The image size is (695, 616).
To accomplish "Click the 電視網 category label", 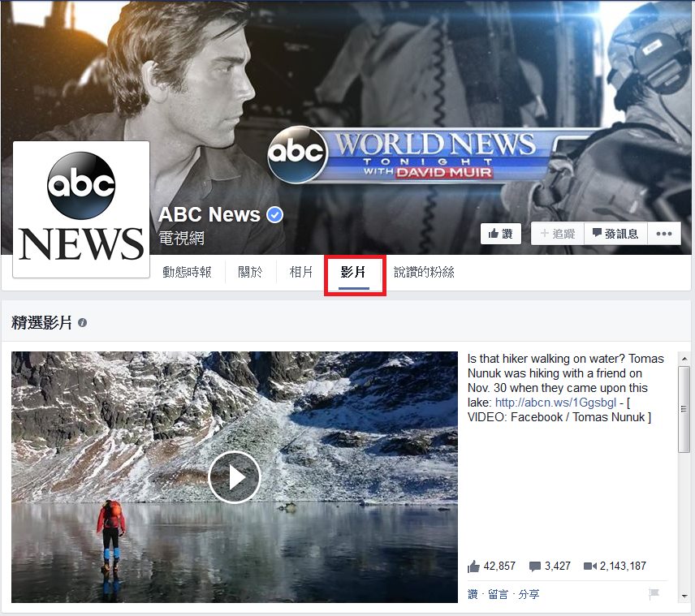I will [182, 239].
